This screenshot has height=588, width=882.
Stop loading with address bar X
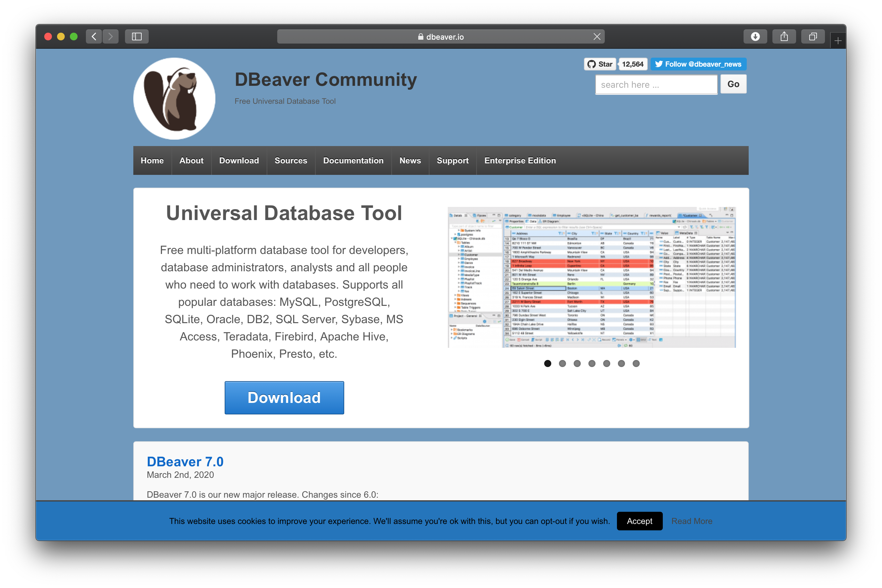point(597,37)
